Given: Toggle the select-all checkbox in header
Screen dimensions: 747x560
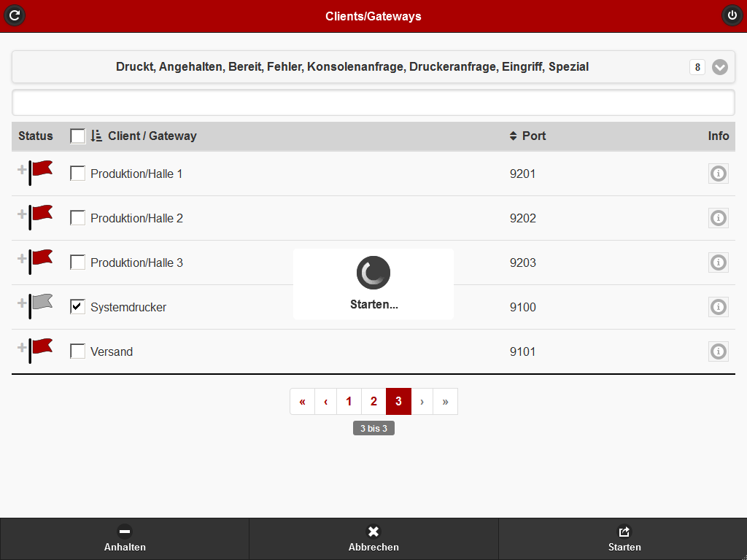Looking at the screenshot, I should pyautogui.click(x=77, y=136).
